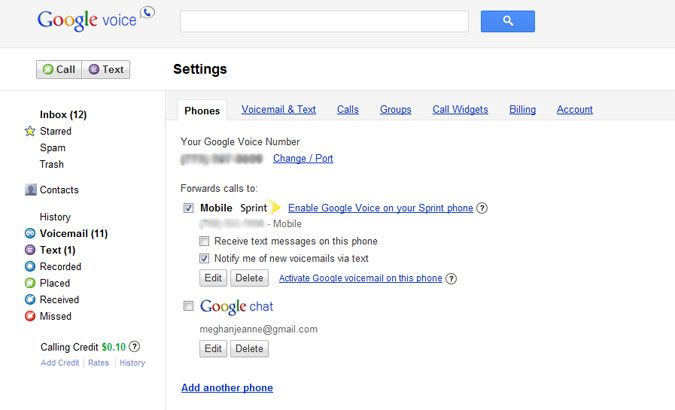Click the blue search magnifier button
The height and width of the screenshot is (410, 675).
[x=507, y=21]
